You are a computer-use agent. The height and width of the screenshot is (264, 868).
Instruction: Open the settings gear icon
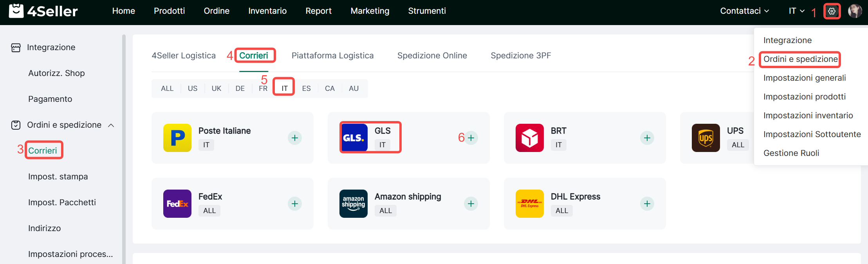point(832,11)
